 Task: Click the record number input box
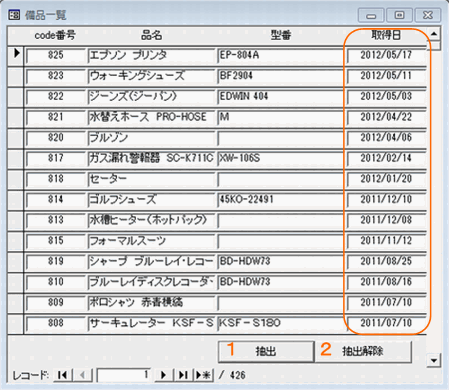pos(124,375)
